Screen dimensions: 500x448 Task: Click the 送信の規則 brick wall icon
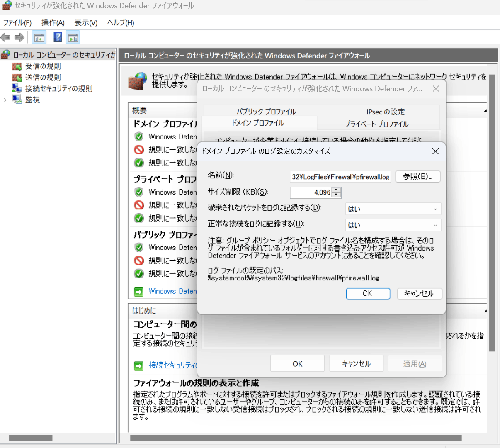17,78
